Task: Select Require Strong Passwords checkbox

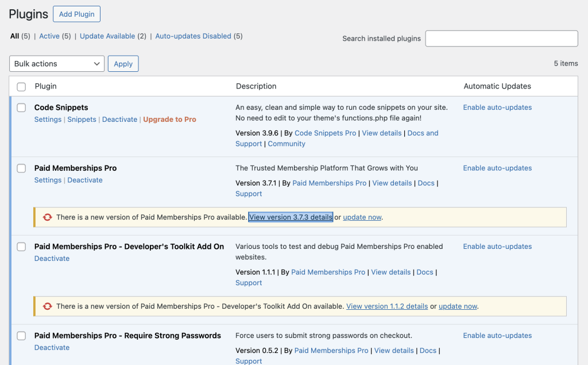Action: point(21,336)
